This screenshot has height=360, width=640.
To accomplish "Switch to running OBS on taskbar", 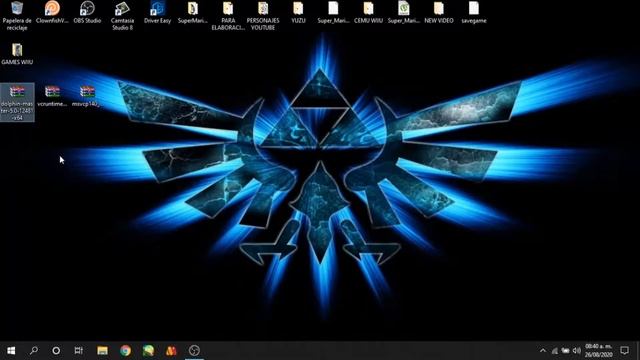I will 194,351.
